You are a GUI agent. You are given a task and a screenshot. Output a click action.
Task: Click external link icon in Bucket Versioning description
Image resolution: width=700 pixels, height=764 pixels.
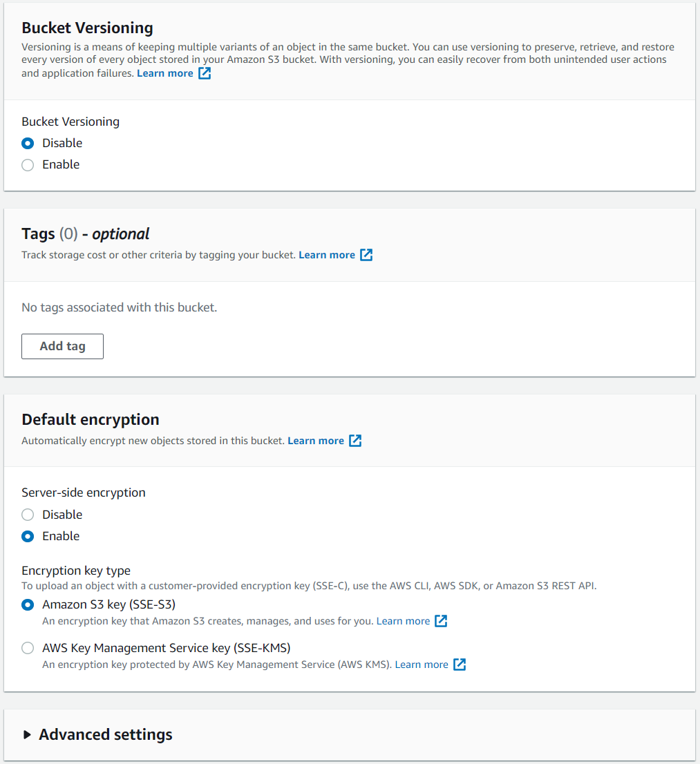205,73
